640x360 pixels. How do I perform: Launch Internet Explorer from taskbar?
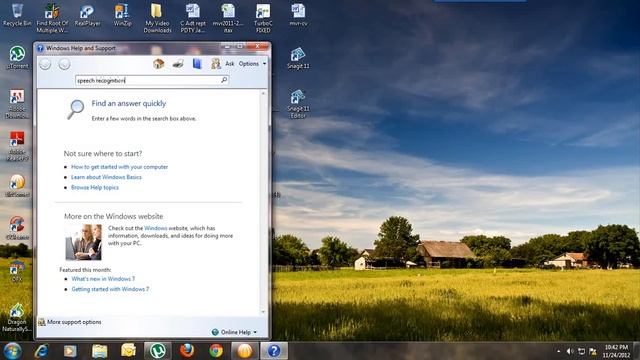point(41,351)
